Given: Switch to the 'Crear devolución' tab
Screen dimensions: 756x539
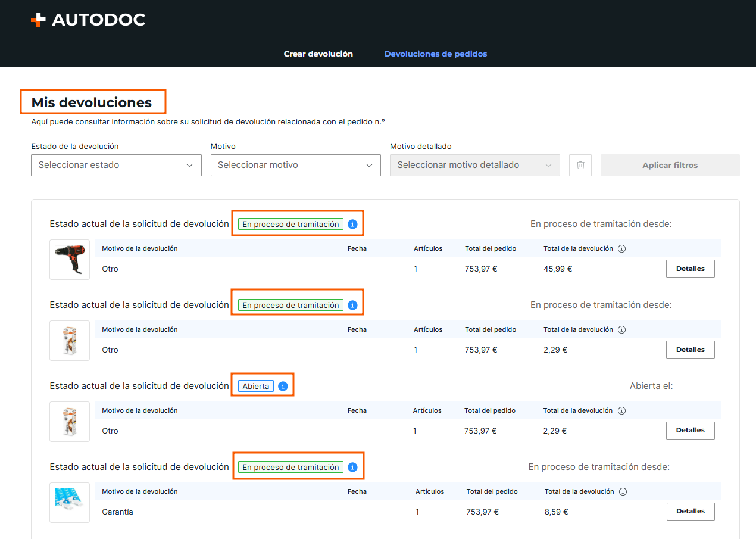Looking at the screenshot, I should click(318, 54).
